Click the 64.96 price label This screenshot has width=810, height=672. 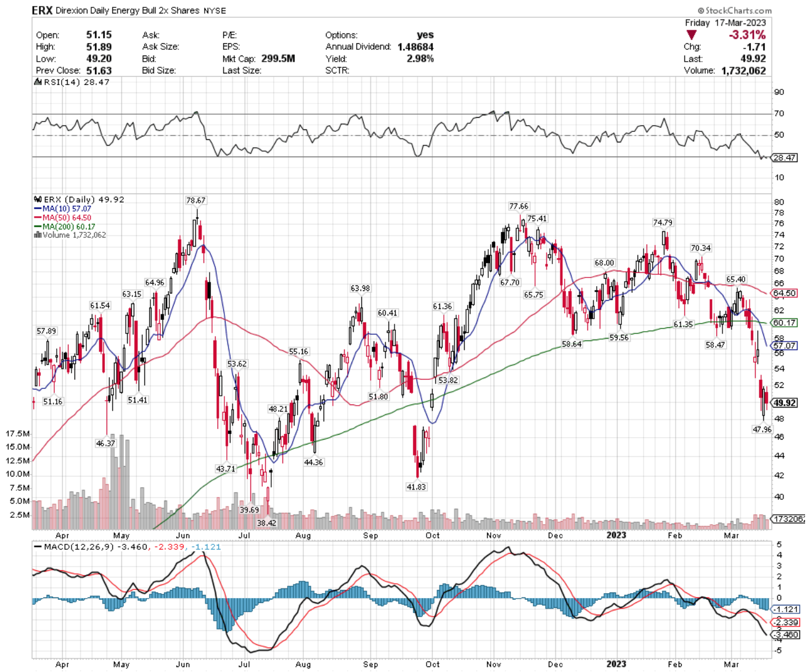click(x=155, y=282)
